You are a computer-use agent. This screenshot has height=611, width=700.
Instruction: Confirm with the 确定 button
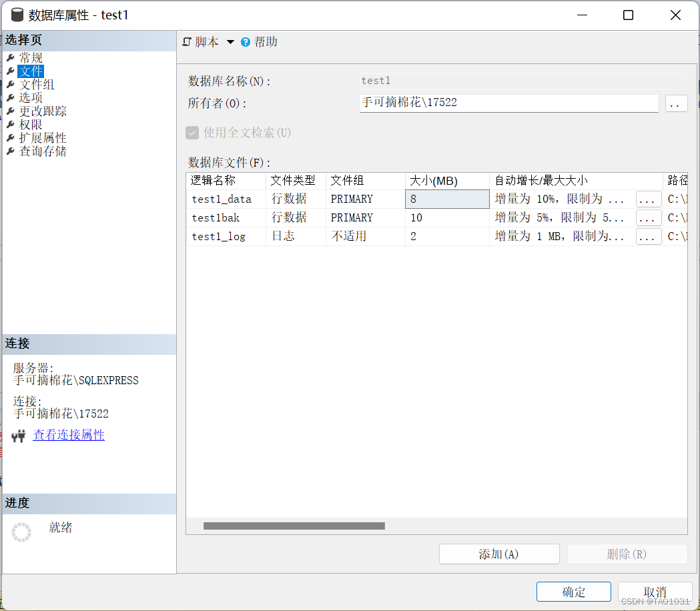[x=574, y=592]
